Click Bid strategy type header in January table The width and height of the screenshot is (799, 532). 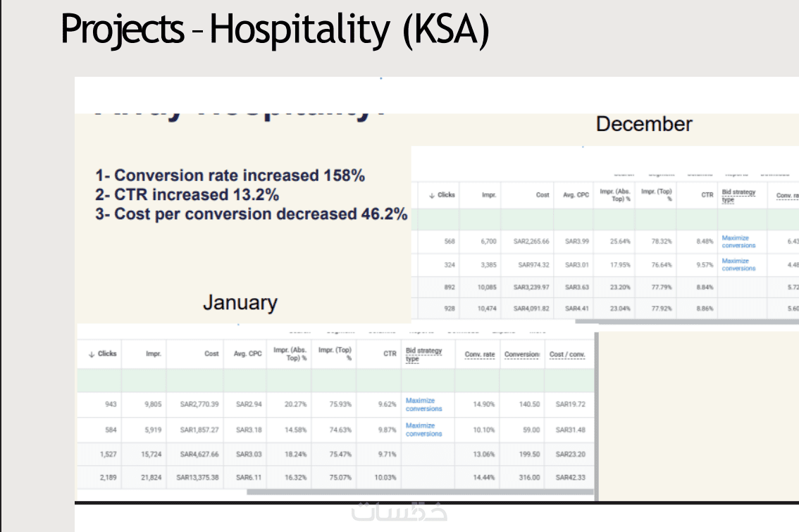tap(423, 354)
